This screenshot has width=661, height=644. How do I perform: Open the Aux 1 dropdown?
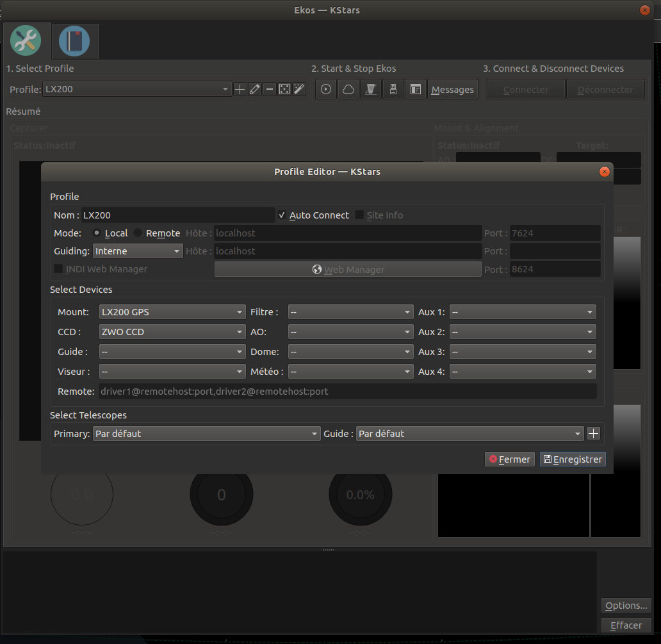[523, 311]
